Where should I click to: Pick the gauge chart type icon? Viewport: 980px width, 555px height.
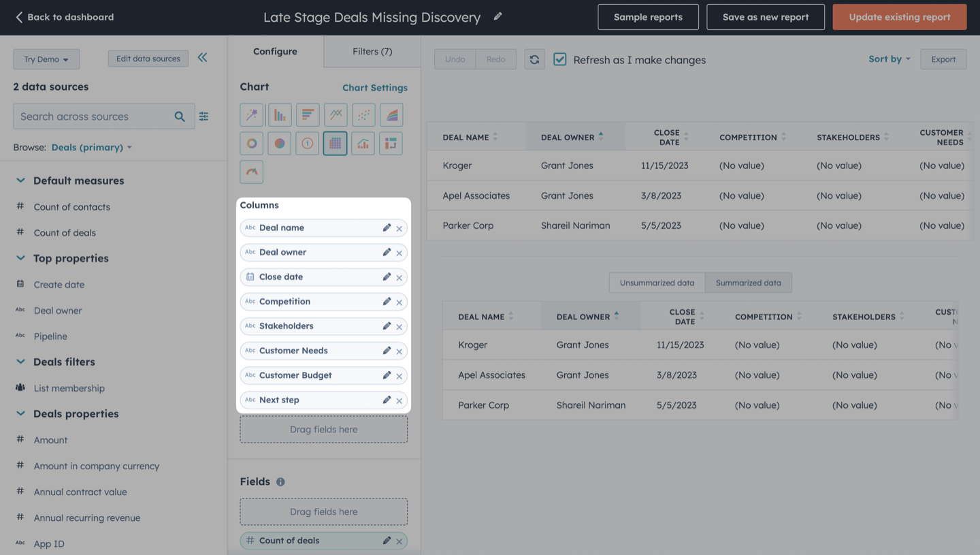(x=252, y=172)
